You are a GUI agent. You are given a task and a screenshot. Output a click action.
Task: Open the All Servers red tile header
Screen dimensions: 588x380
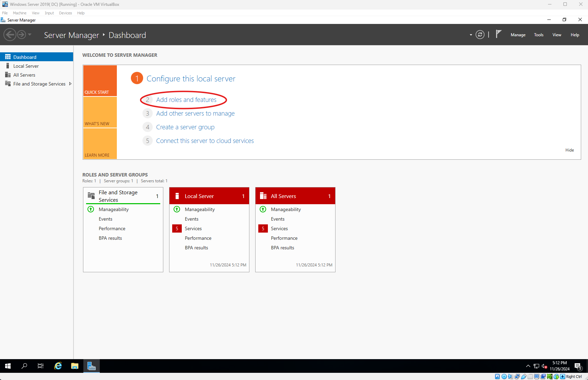coord(295,196)
